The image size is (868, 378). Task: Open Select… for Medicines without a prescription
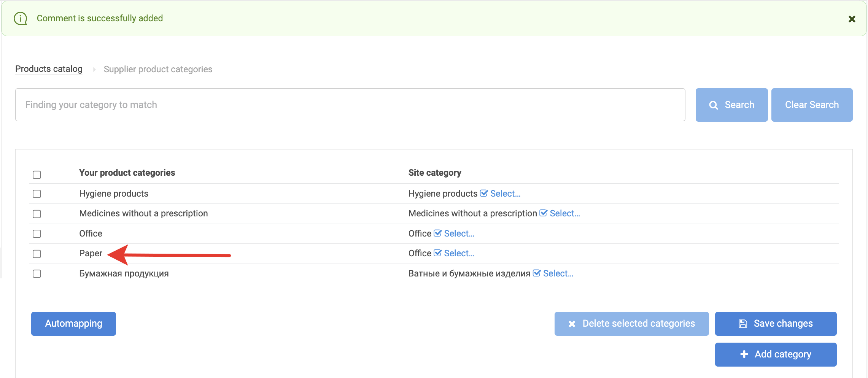[564, 213]
